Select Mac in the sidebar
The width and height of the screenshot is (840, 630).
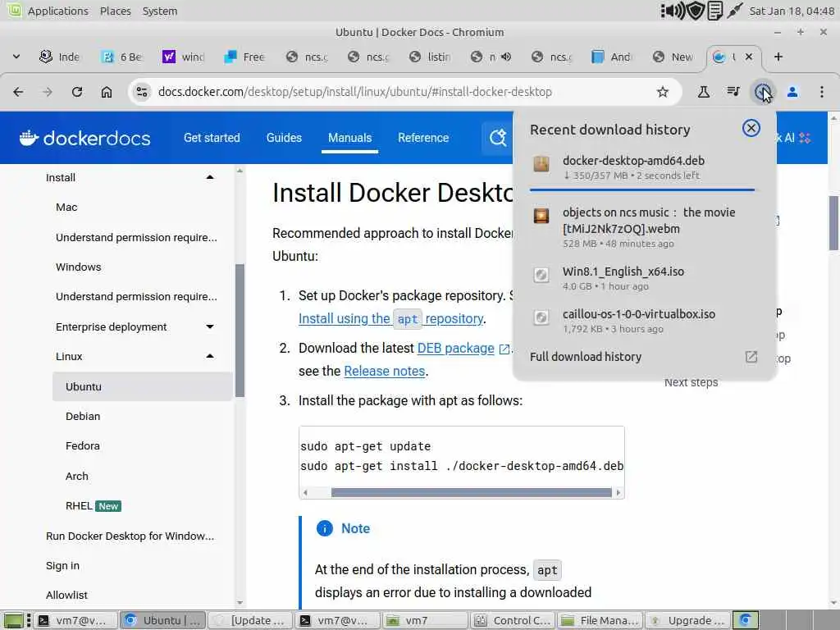(x=66, y=208)
